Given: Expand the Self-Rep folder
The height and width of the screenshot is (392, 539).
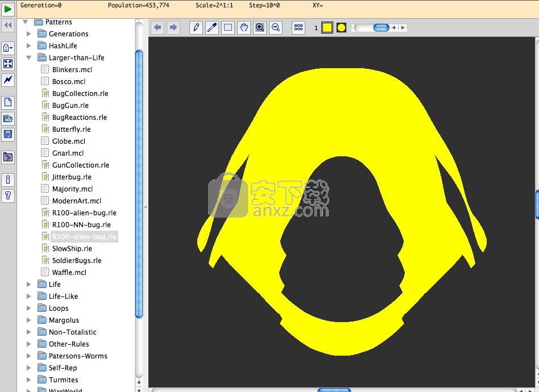Looking at the screenshot, I should (29, 368).
